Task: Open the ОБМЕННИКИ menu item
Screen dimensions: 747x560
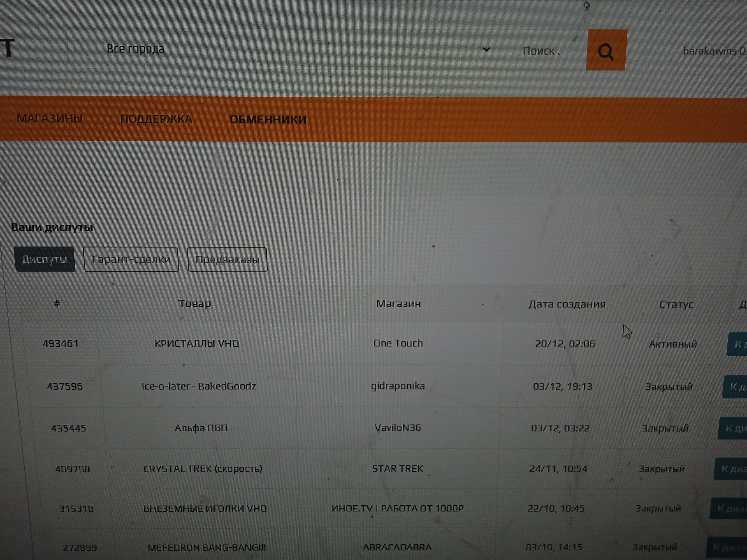Action: point(268,120)
